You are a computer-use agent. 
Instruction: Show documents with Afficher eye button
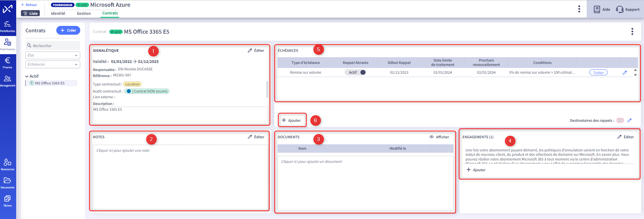[x=439, y=137]
